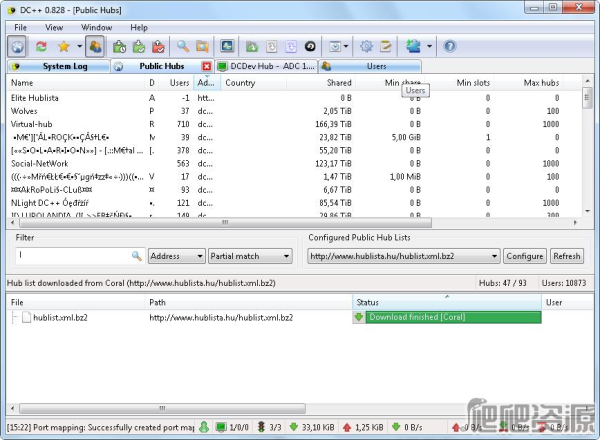Screen dimensions: 600x440
Task: Open Settings gear icon in toolbar
Action: (x=366, y=46)
